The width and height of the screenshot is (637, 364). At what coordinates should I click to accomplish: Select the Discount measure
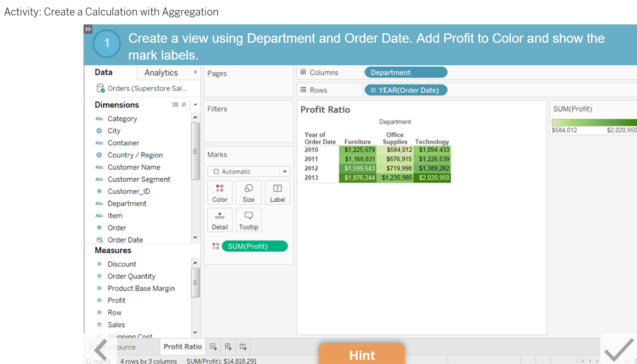pyautogui.click(x=121, y=264)
